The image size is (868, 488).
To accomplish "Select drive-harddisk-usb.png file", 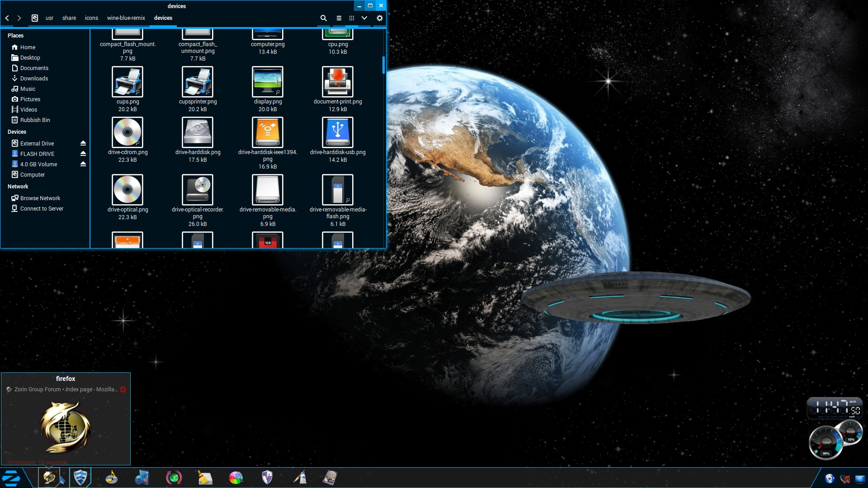I will [338, 132].
